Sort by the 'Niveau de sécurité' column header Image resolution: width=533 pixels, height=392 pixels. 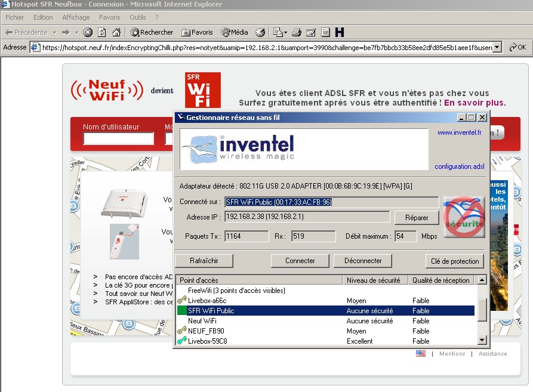pyautogui.click(x=375, y=280)
